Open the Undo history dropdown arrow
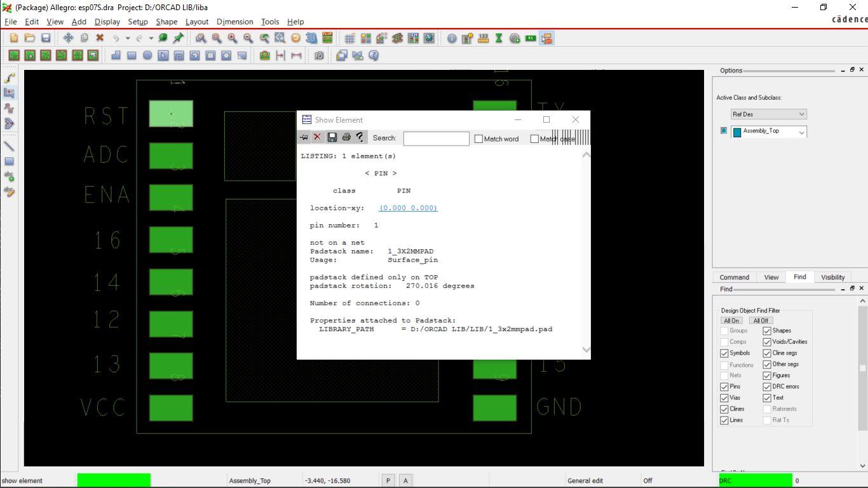 pyautogui.click(x=128, y=38)
